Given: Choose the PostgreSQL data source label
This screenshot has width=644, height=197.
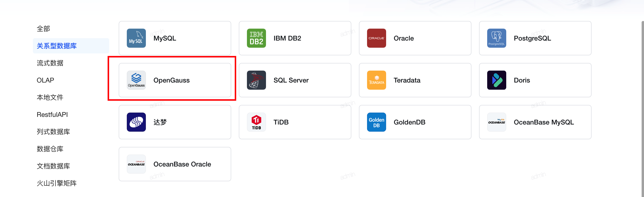Looking at the screenshot, I should (532, 38).
